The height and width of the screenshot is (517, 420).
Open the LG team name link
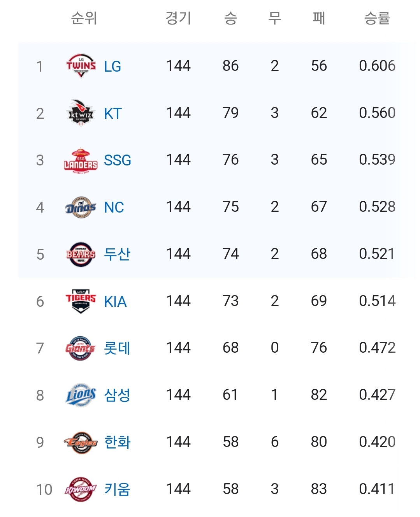tap(112, 67)
